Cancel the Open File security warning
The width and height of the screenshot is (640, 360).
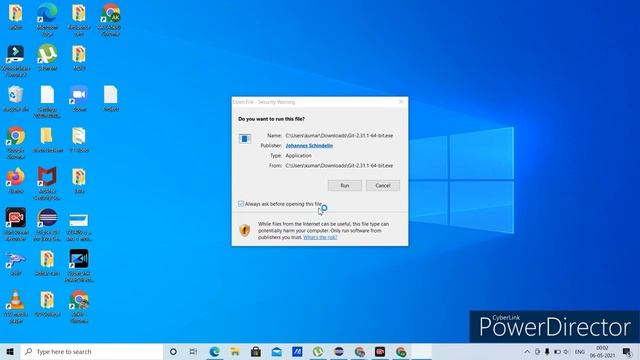tap(383, 186)
